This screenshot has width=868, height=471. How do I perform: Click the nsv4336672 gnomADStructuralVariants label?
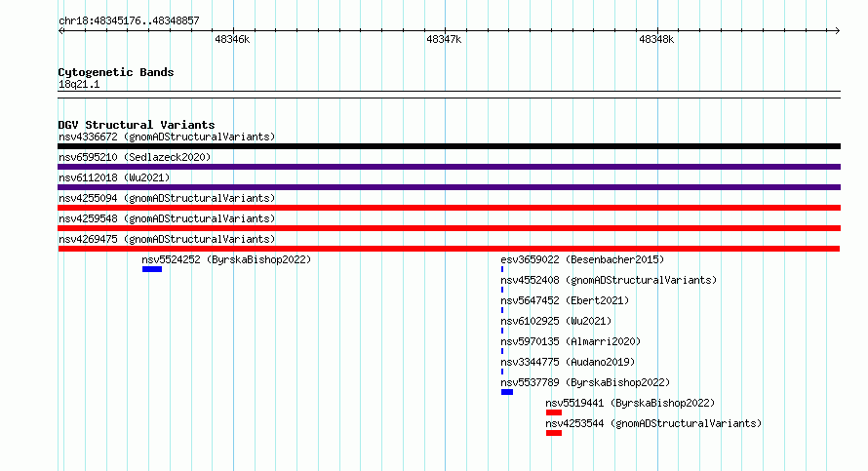pos(167,137)
